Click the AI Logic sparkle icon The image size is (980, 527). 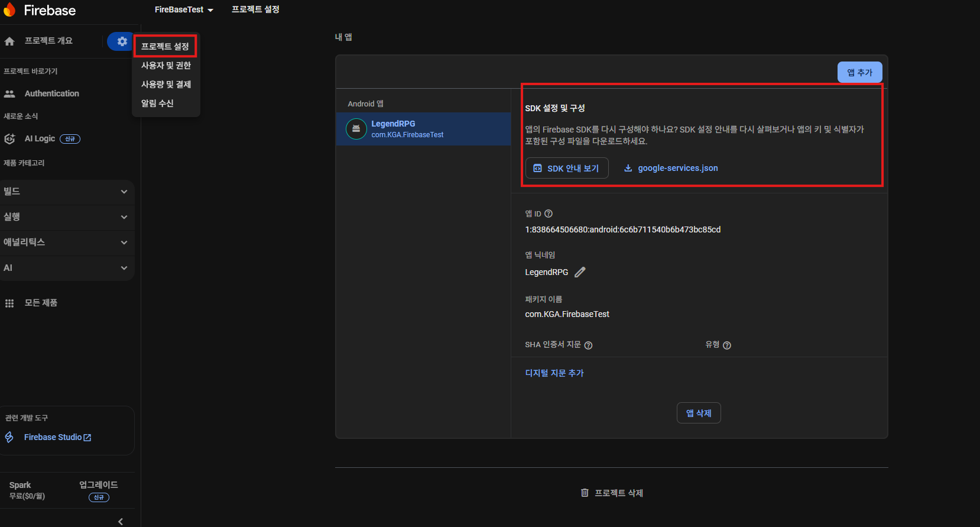click(x=9, y=139)
